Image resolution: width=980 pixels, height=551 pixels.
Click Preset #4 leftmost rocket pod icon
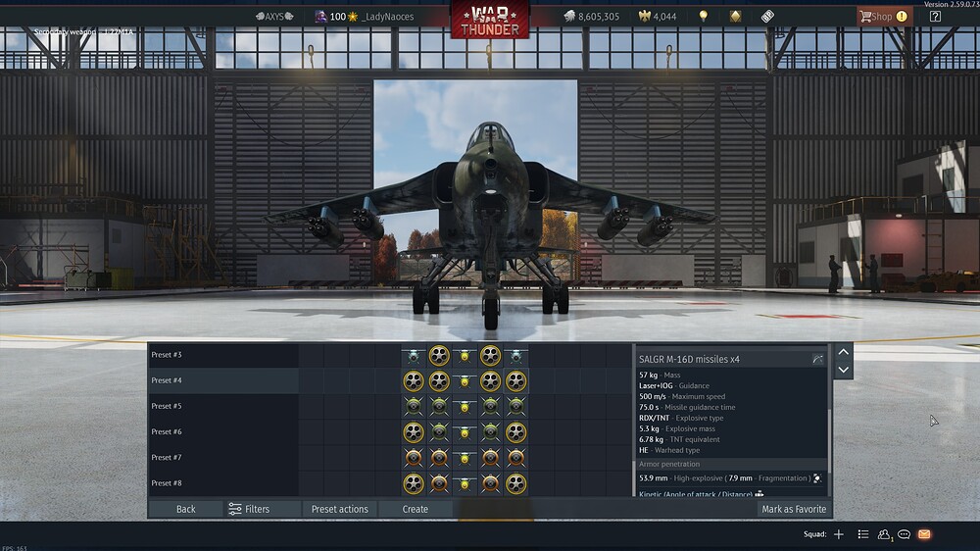coord(414,380)
